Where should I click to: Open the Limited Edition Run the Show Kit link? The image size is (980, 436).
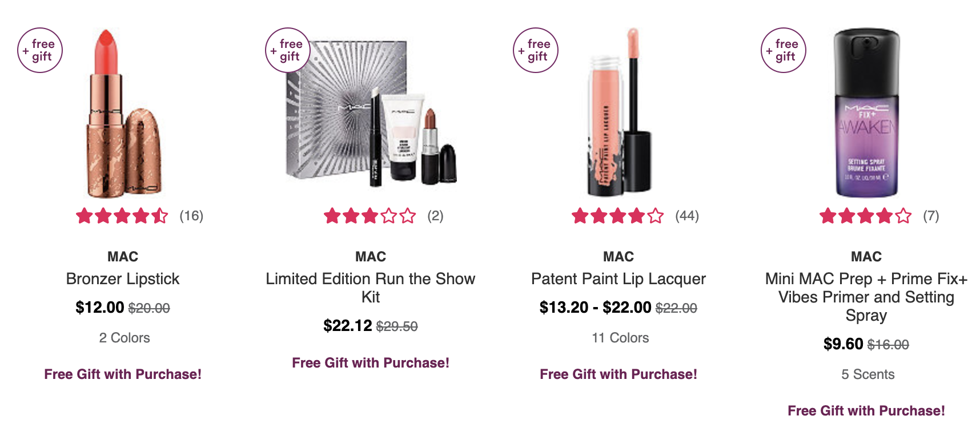tap(371, 288)
